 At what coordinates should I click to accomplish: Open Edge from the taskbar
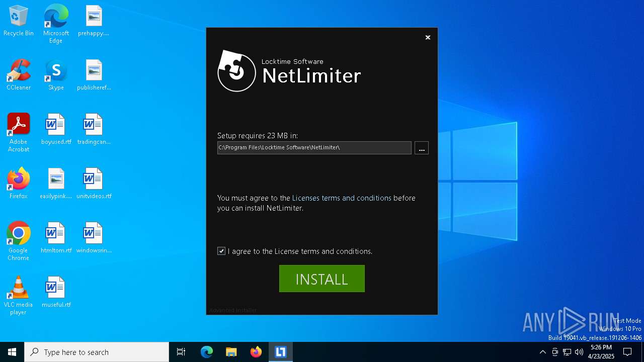[x=207, y=352]
